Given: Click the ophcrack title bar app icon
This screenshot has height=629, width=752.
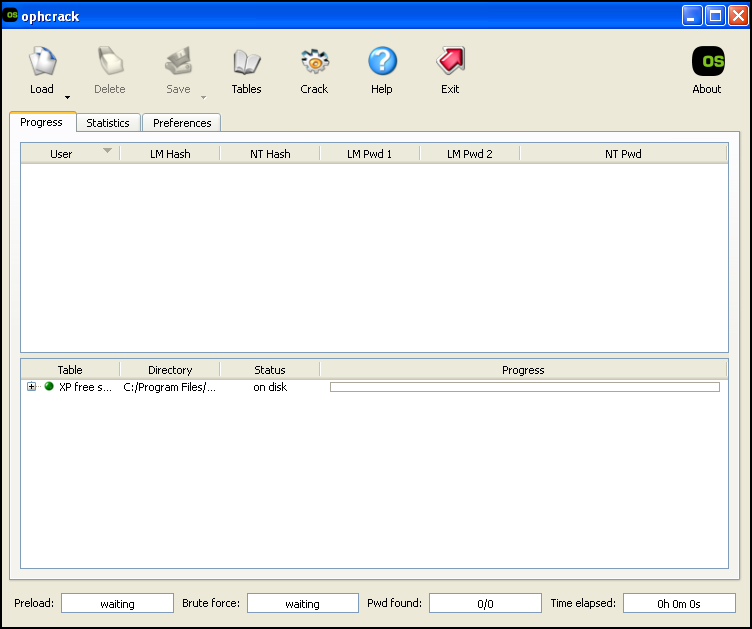Looking at the screenshot, I should [x=11, y=15].
